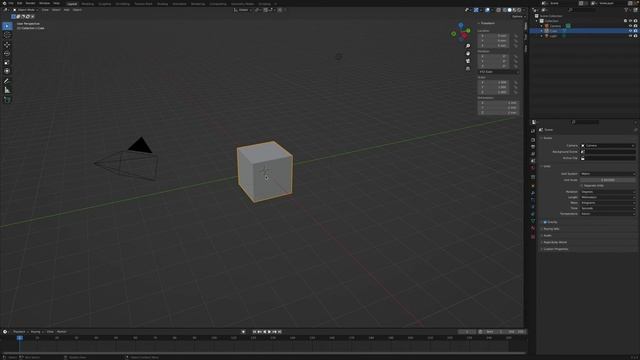Click the blue Z axis on navigation gizmo
The image size is (640, 360).
pos(461,25)
